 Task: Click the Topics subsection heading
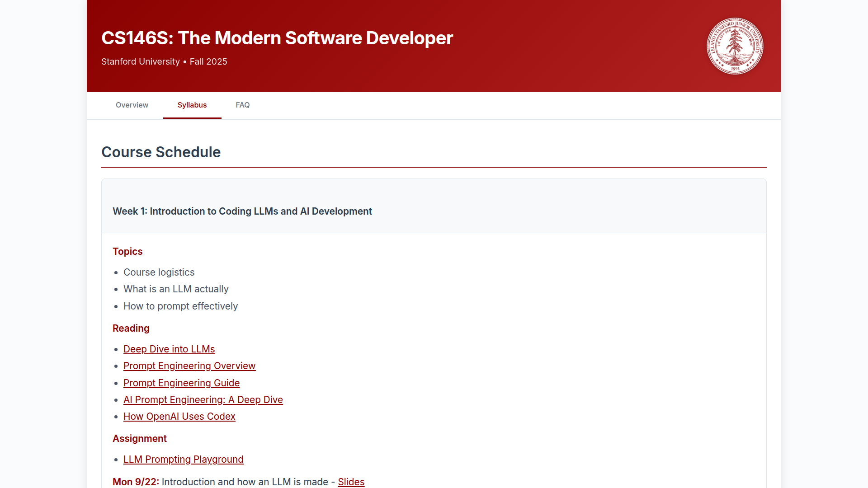(127, 251)
